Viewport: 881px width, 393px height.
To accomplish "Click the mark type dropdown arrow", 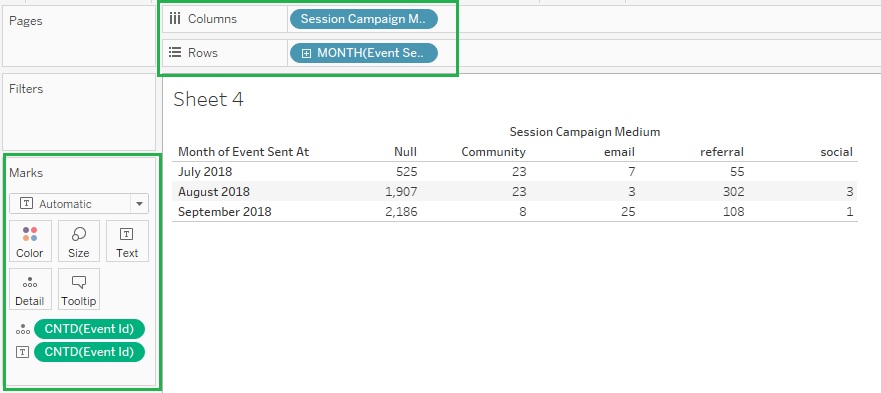I will [x=139, y=204].
